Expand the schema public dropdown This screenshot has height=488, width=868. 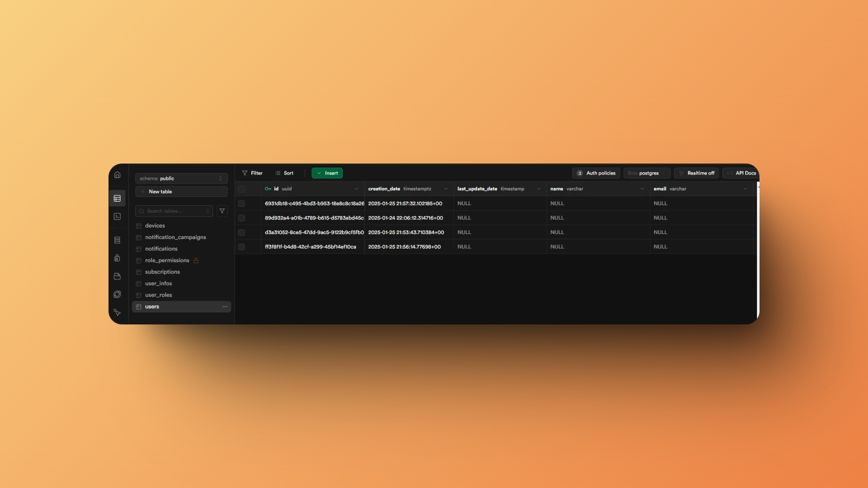pos(221,178)
